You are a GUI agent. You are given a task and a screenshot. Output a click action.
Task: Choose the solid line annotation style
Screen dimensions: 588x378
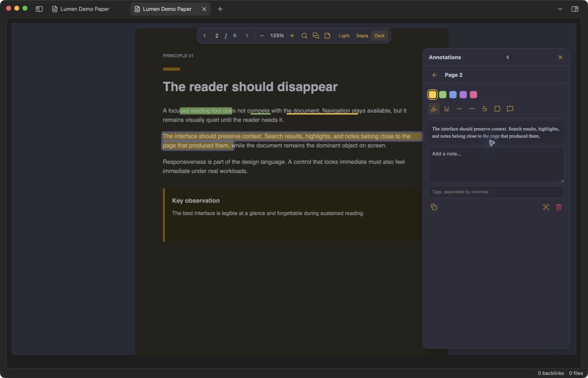click(459, 109)
